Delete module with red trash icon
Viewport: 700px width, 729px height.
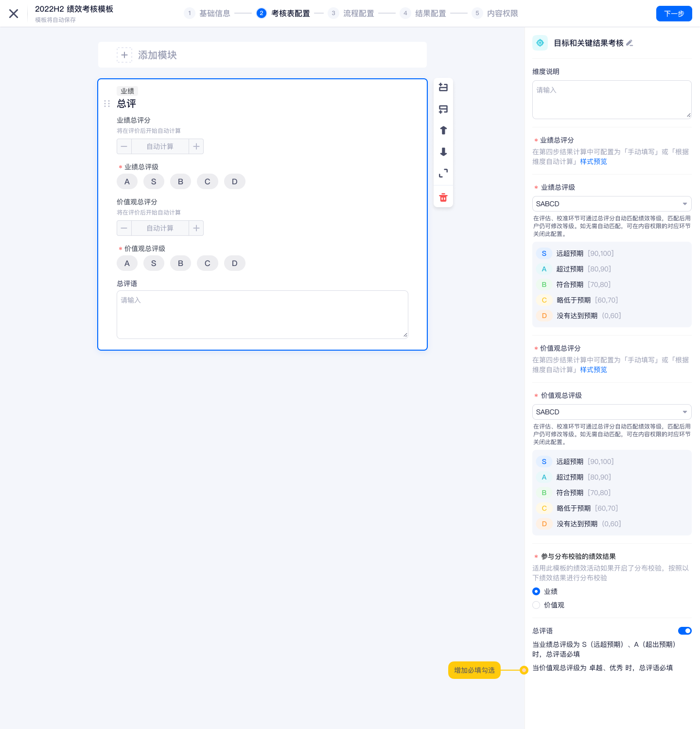click(443, 197)
